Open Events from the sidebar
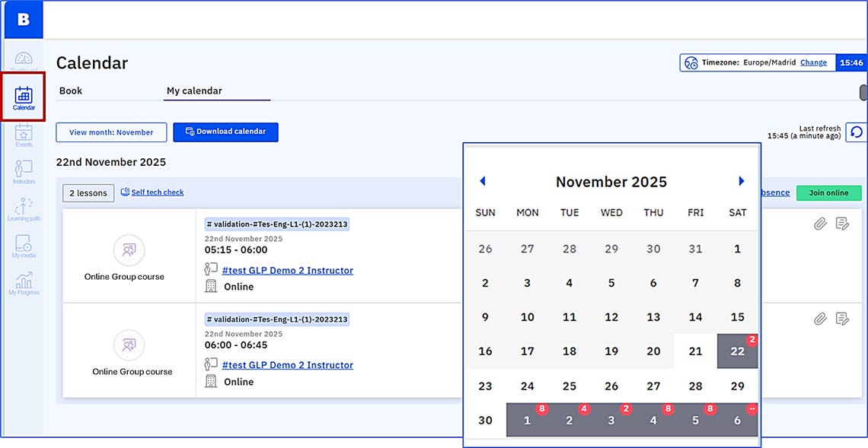Viewport: 868px width, 448px height. [24, 135]
